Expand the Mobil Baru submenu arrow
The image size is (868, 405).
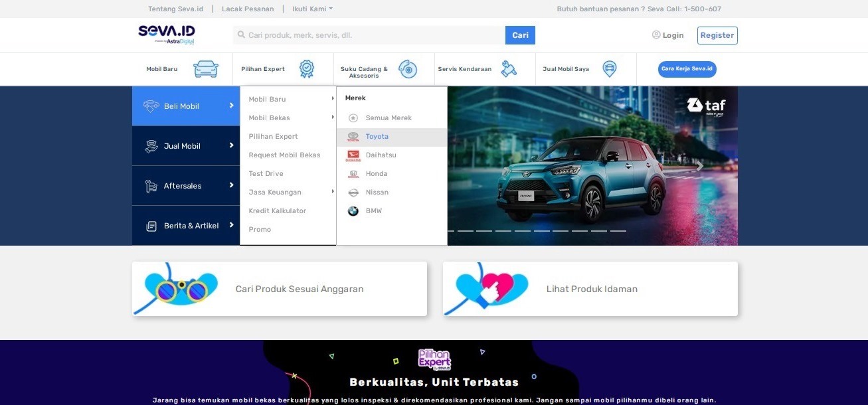coord(333,99)
